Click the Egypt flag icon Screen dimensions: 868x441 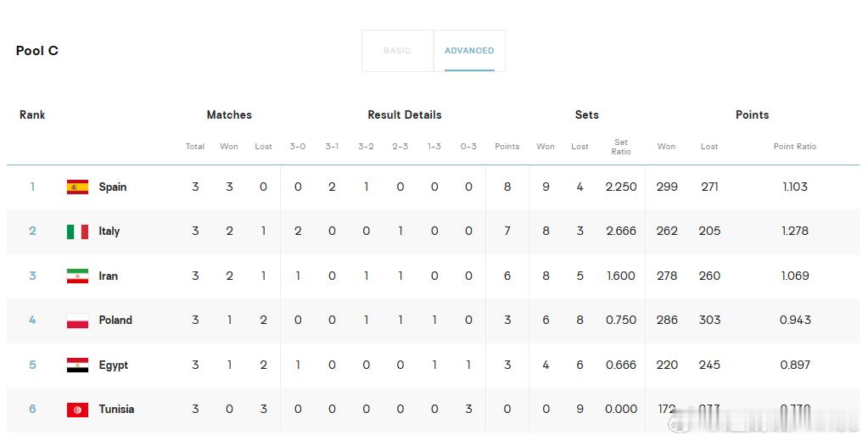(x=77, y=366)
